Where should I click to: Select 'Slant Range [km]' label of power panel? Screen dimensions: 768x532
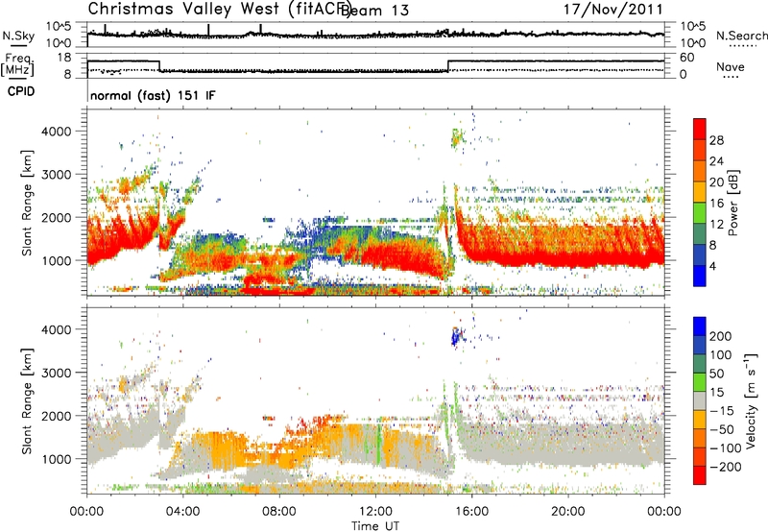[27, 203]
